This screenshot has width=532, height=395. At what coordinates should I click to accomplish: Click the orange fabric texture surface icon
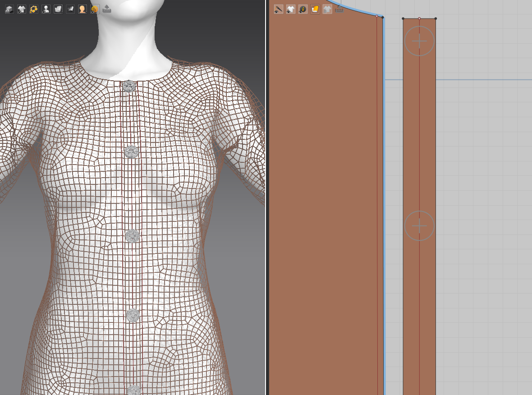[315, 9]
